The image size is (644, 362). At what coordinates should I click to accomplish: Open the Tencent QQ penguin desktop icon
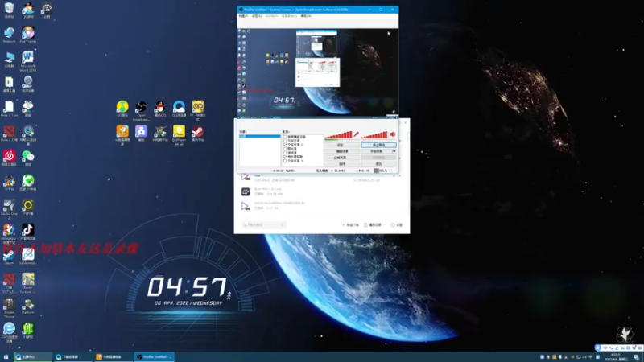click(x=160, y=109)
